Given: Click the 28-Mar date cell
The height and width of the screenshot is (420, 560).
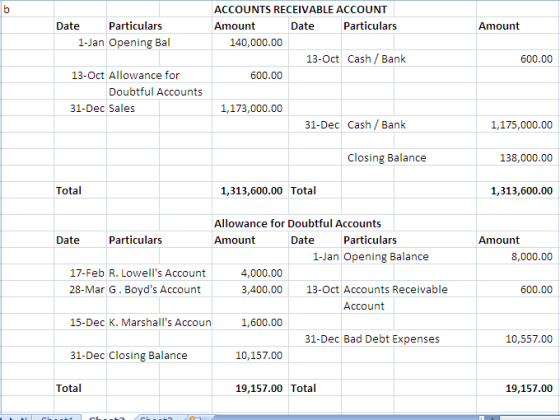Looking at the screenshot, I should click(x=87, y=289).
